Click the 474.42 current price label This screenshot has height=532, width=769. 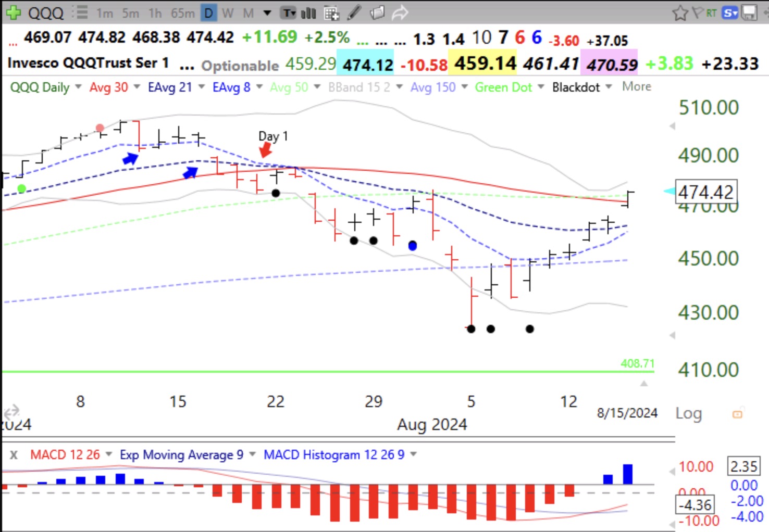pos(705,192)
